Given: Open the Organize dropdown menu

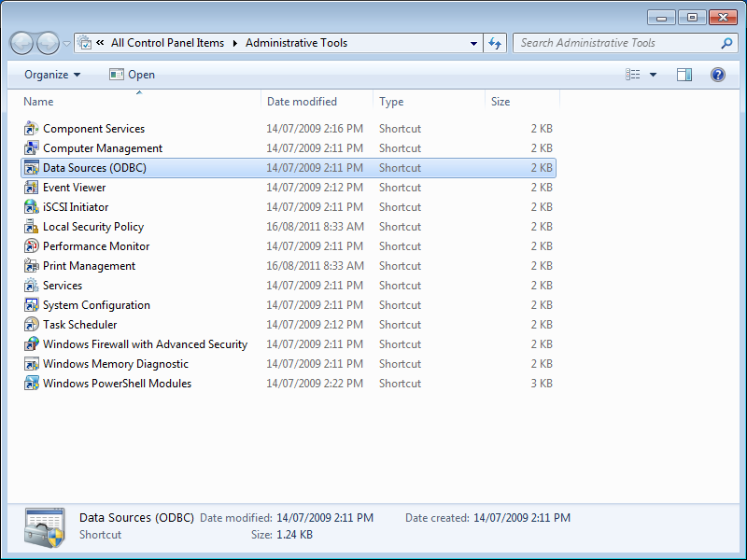Looking at the screenshot, I should (x=52, y=75).
